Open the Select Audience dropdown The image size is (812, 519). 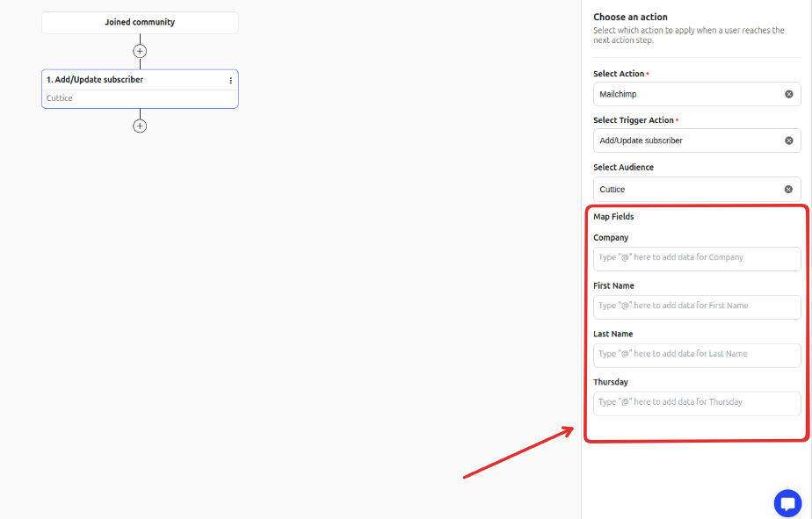pos(685,189)
